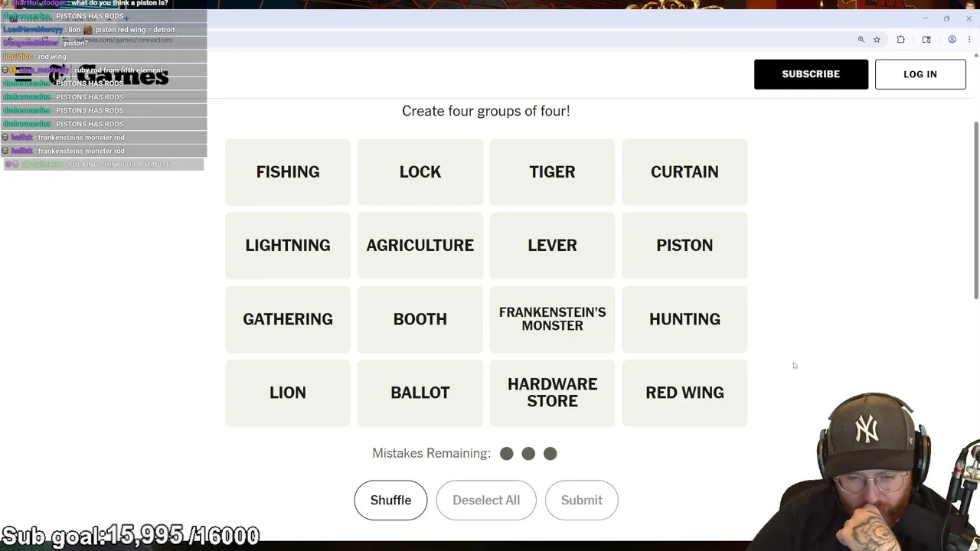980x551 pixels.
Task: Open the hamburger menu beside Games logo
Action: pyautogui.click(x=23, y=76)
